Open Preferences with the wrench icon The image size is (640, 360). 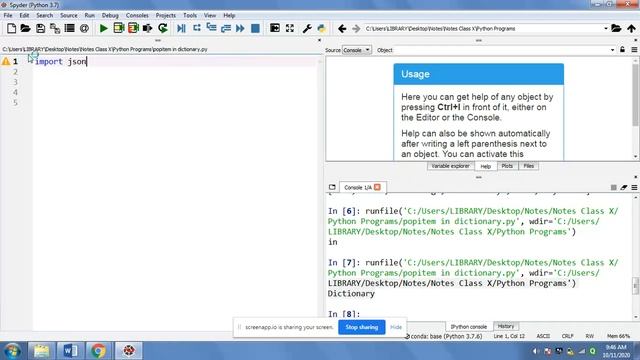tap(307, 28)
